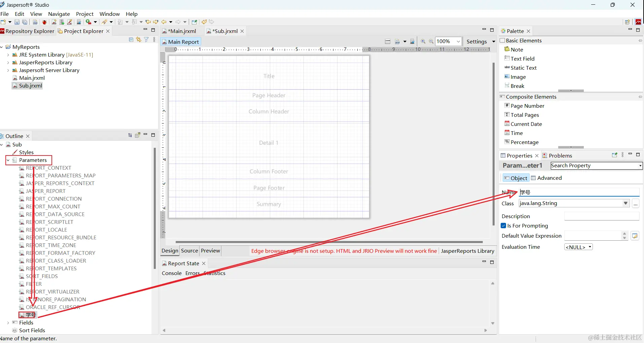Click the Description input field
This screenshot has width=644, height=343.
(x=602, y=216)
